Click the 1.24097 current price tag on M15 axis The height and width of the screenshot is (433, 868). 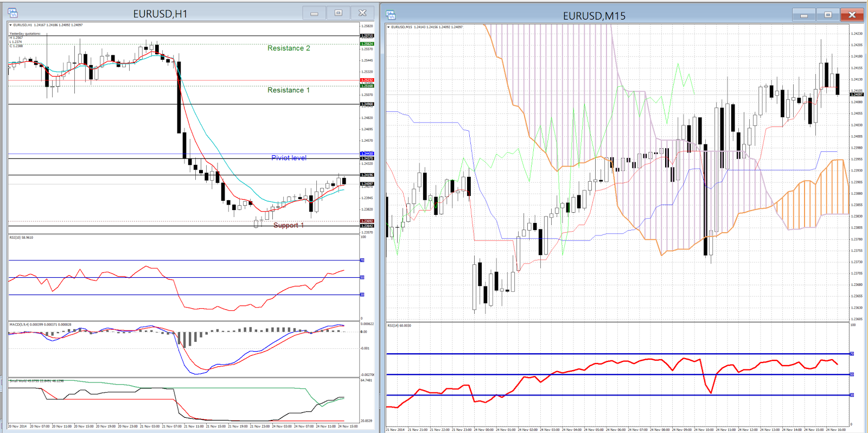pos(857,94)
